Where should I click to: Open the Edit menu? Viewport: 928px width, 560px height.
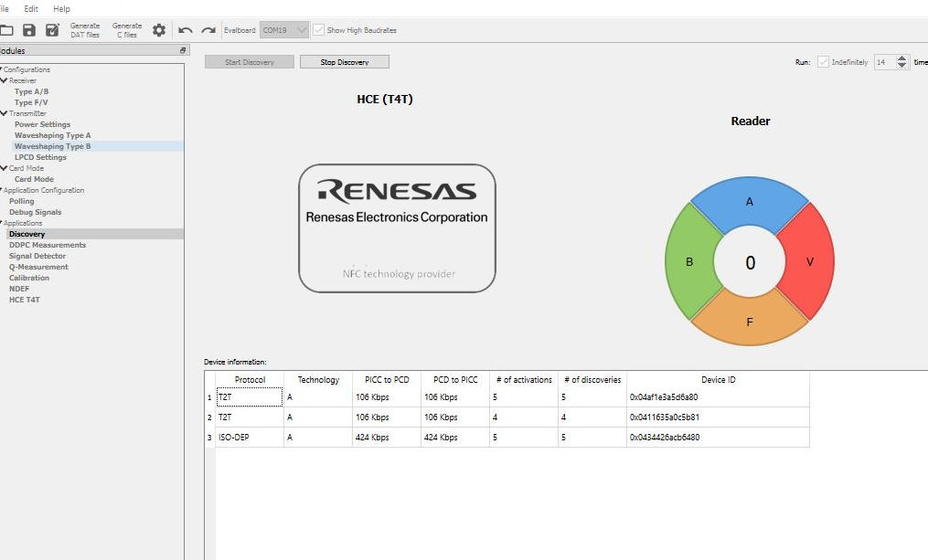[31, 8]
